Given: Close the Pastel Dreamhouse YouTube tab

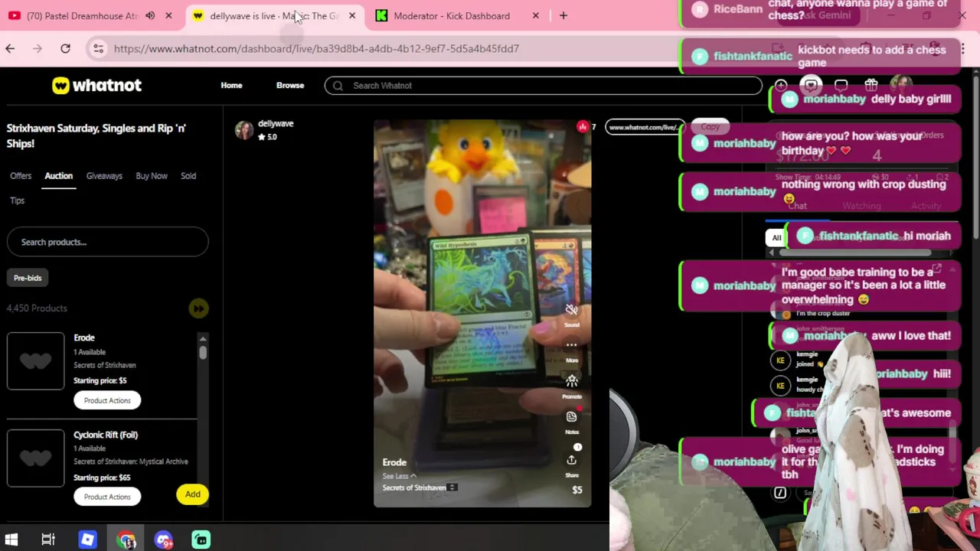Looking at the screenshot, I should (x=168, y=15).
